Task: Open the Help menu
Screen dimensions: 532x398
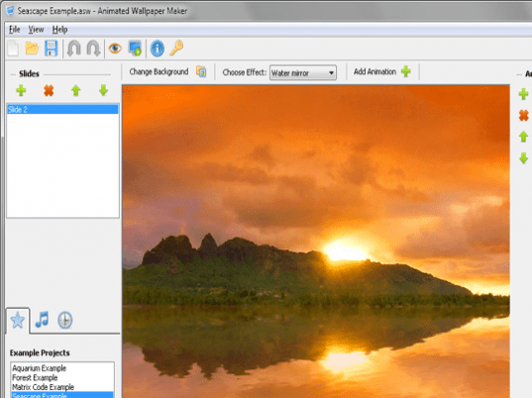Action: pyautogui.click(x=59, y=30)
